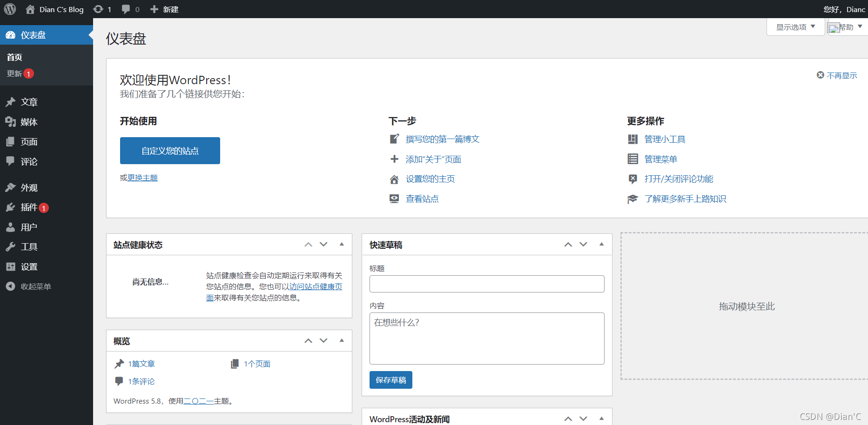Open 评论 menu in sidebar
Viewport: 868px width, 425px height.
click(x=47, y=162)
